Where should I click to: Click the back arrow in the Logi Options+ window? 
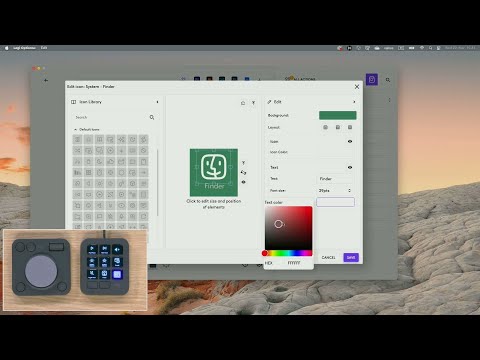click(x=46, y=80)
